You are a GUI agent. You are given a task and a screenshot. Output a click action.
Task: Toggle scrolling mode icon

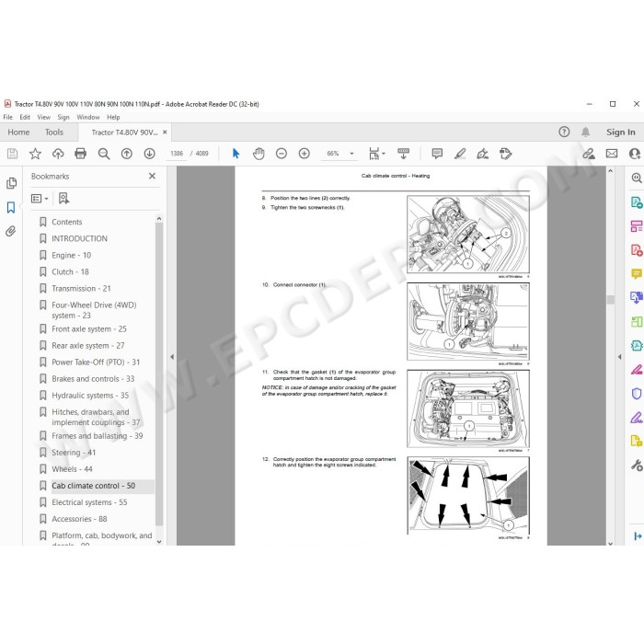[403, 154]
